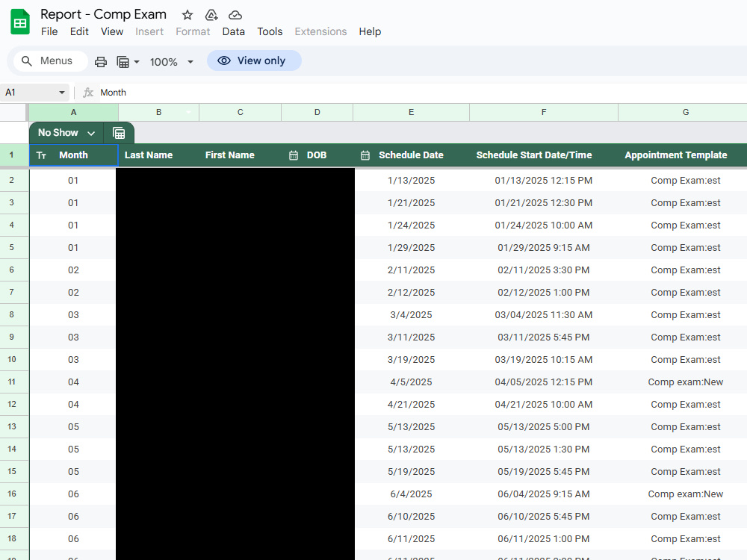This screenshot has width=747, height=560.
Task: Click the First Name column heading
Action: click(x=229, y=155)
